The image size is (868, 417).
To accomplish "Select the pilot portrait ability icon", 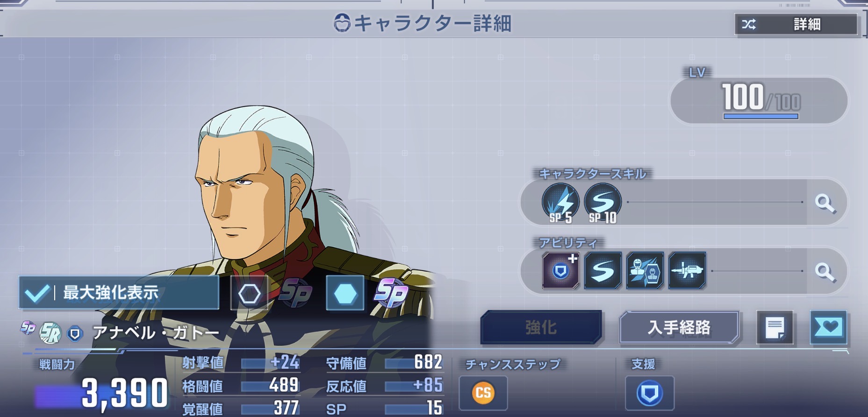I will point(645,270).
